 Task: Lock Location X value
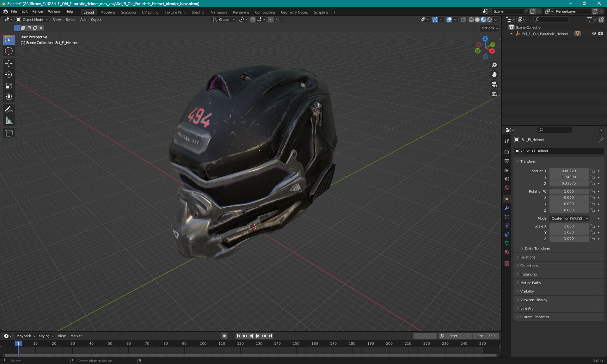pos(593,171)
